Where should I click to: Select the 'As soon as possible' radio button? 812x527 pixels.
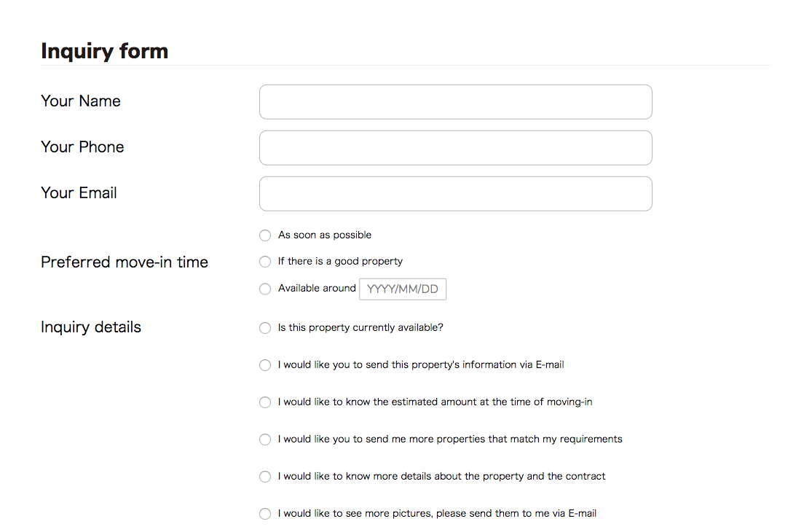point(265,235)
